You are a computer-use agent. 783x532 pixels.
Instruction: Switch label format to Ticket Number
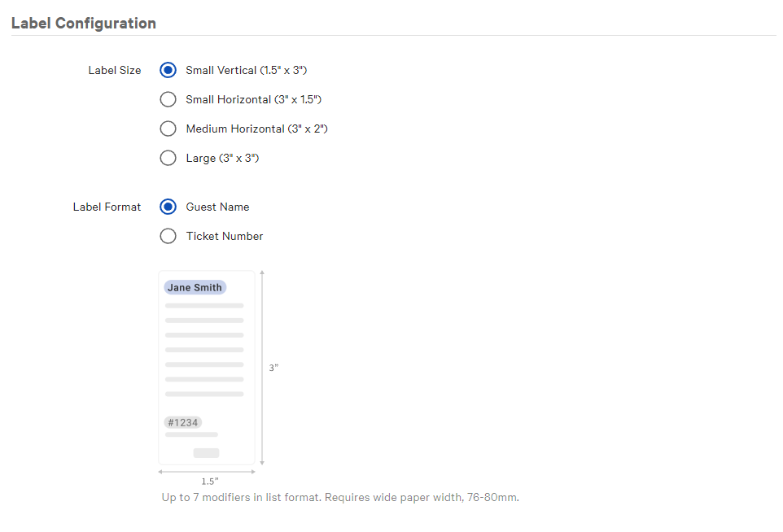point(168,236)
